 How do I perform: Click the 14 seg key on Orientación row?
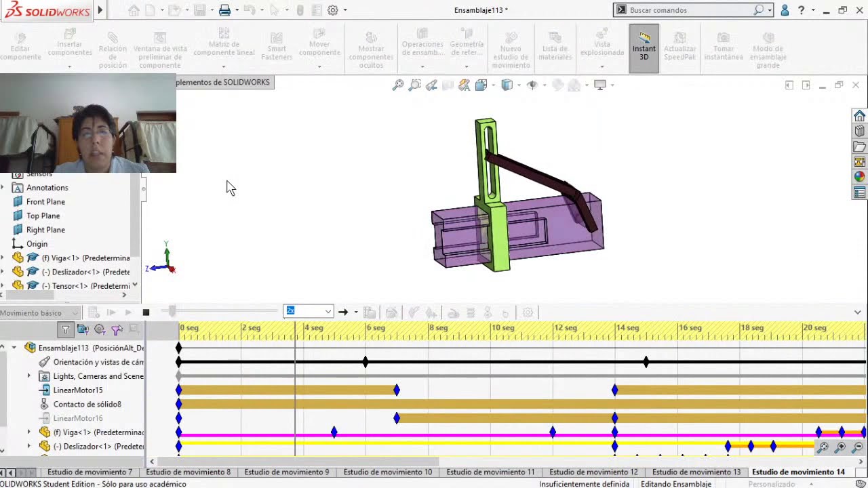(x=646, y=362)
